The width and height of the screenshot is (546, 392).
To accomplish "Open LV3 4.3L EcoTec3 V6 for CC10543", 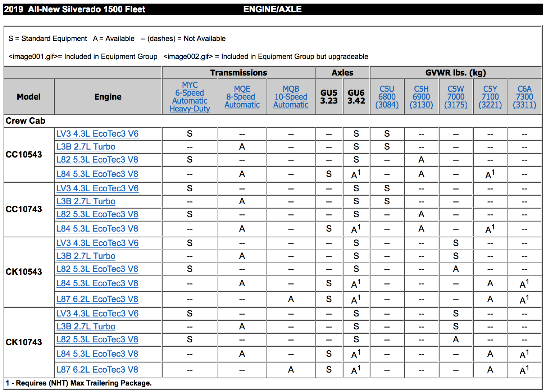I will pos(97,134).
